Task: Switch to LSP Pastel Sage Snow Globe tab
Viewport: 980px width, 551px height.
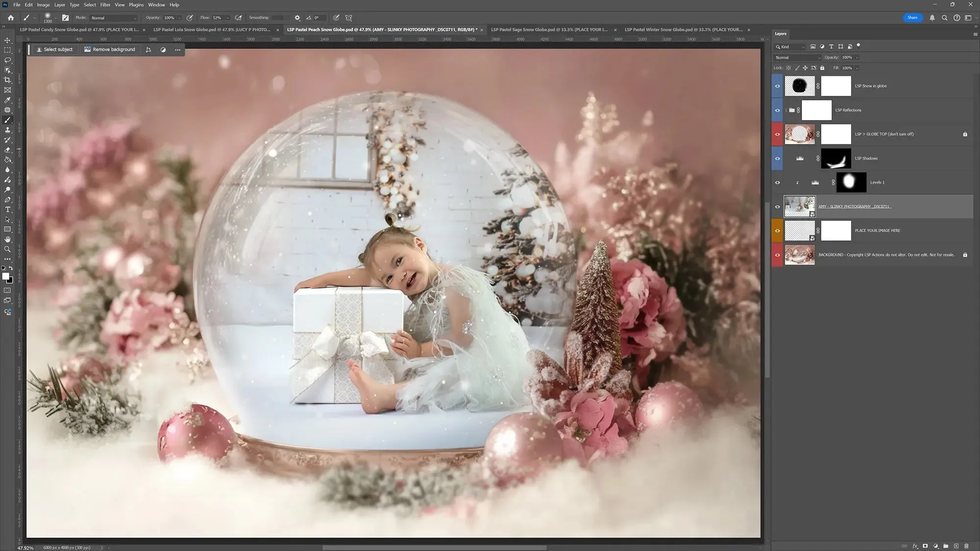Action: 549,29
